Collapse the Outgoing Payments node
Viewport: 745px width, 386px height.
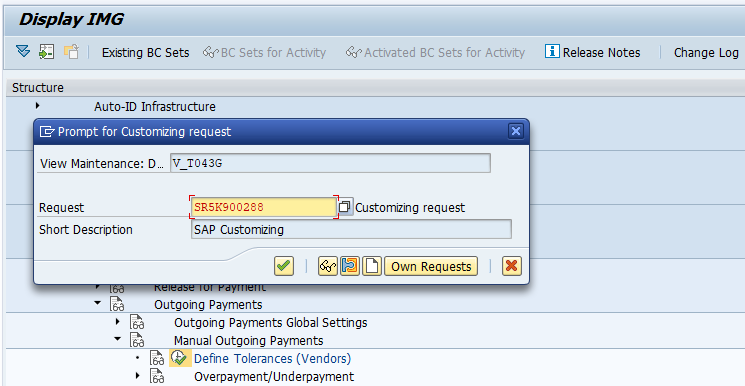tap(98, 302)
